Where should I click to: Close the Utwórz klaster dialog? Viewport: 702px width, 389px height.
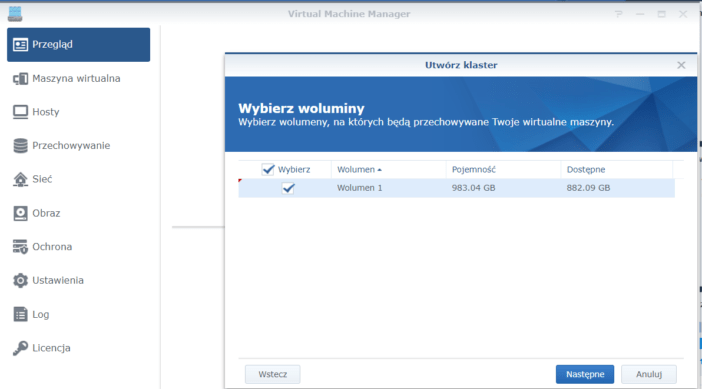681,65
